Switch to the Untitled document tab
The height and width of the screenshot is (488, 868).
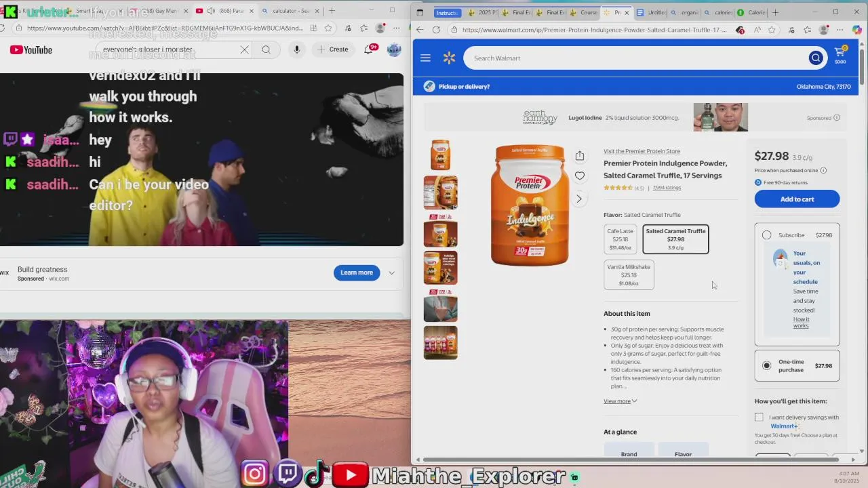(651, 12)
